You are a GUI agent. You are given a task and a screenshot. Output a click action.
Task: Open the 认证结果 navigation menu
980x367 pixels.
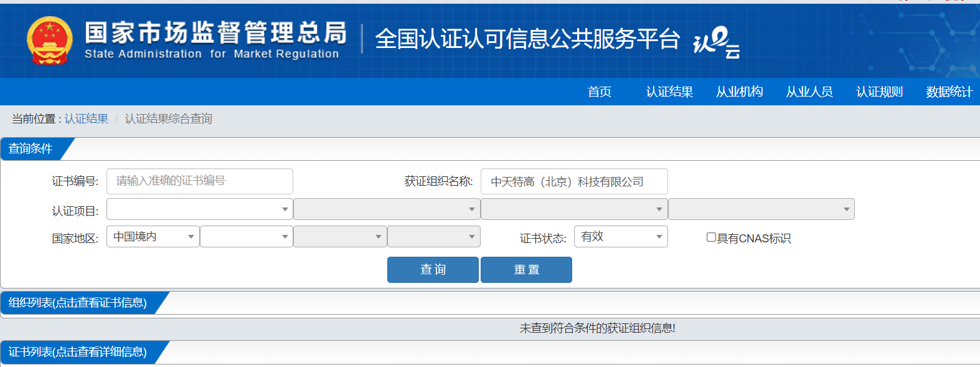[669, 92]
